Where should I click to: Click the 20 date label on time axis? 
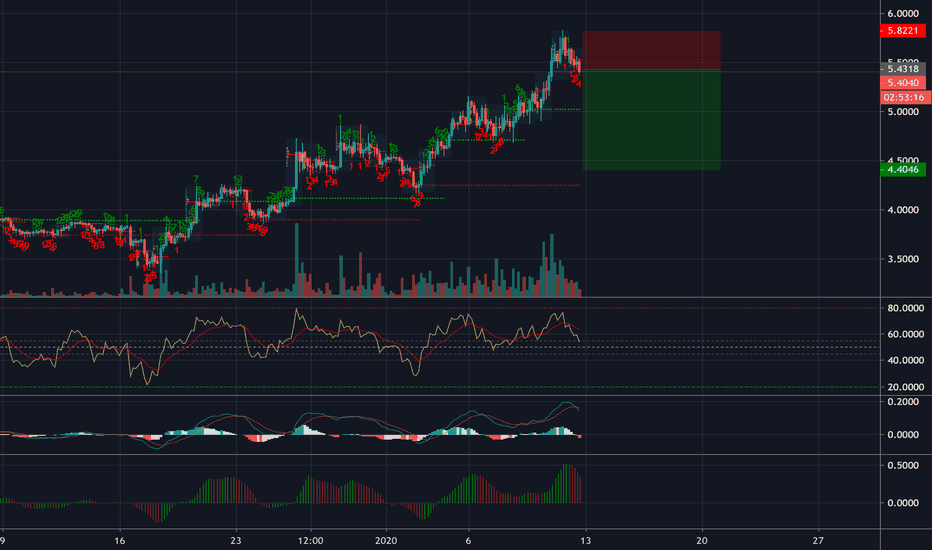point(702,540)
